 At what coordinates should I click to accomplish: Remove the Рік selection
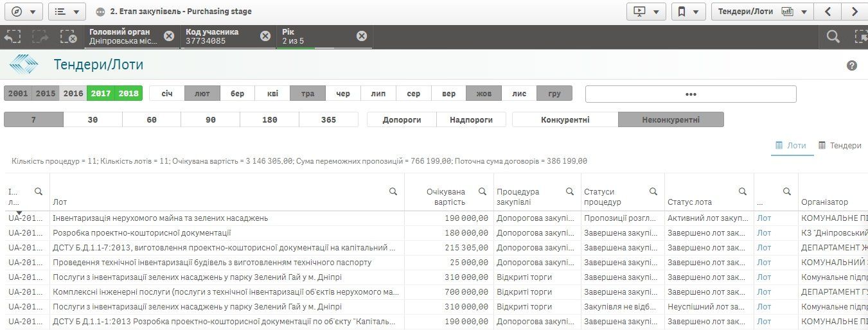pos(362,36)
